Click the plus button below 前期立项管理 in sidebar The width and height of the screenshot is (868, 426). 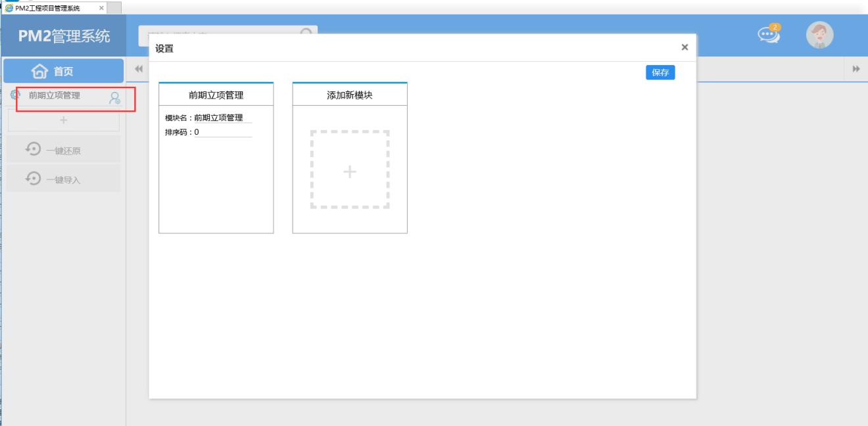click(64, 120)
